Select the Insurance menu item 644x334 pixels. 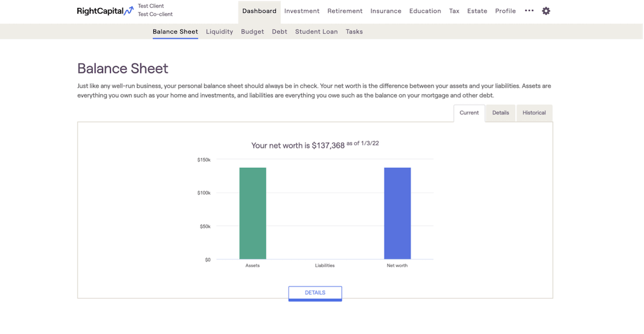386,11
